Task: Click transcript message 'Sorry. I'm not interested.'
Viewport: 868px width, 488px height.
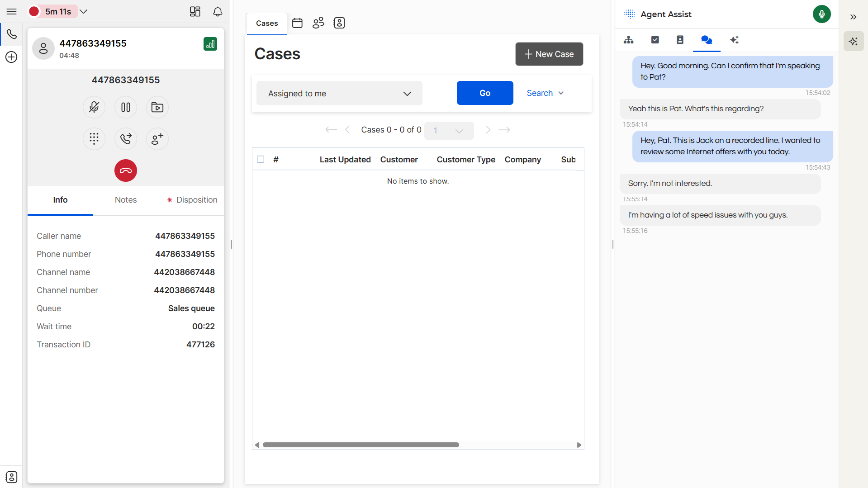Action: click(x=720, y=184)
